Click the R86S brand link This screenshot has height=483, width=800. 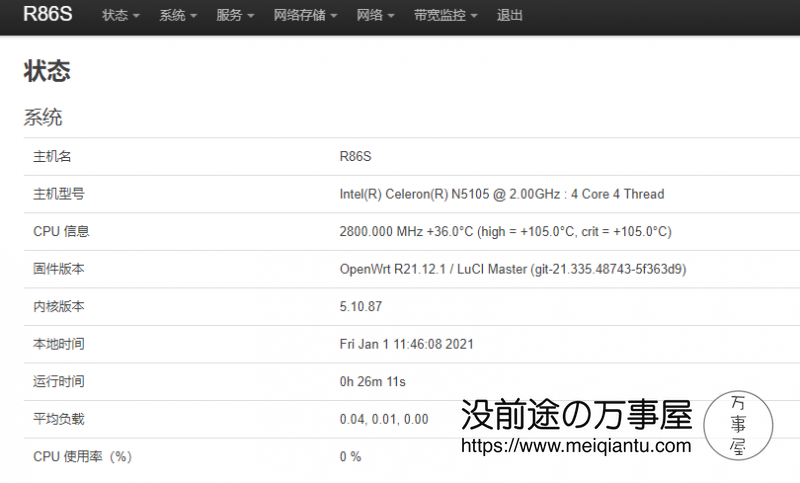coord(47,14)
